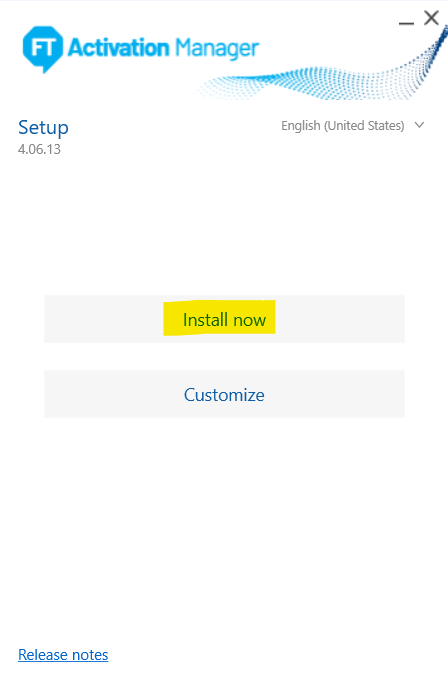The image size is (448, 686).
Task: Click the (United States) part of the language label
Action: (364, 126)
